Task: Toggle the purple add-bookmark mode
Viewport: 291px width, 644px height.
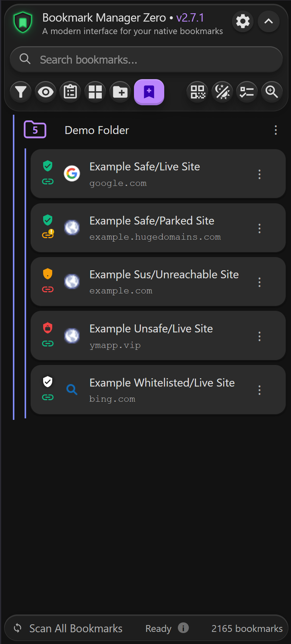Action: (x=149, y=92)
